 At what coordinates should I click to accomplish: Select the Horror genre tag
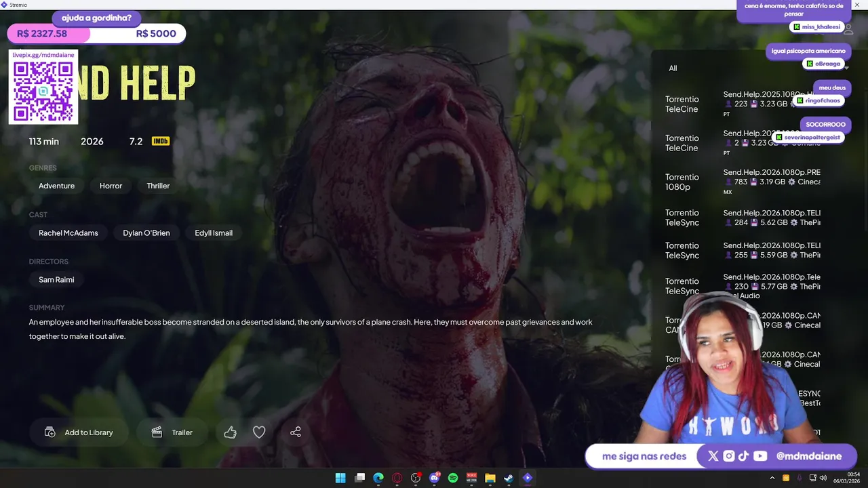pos(111,186)
